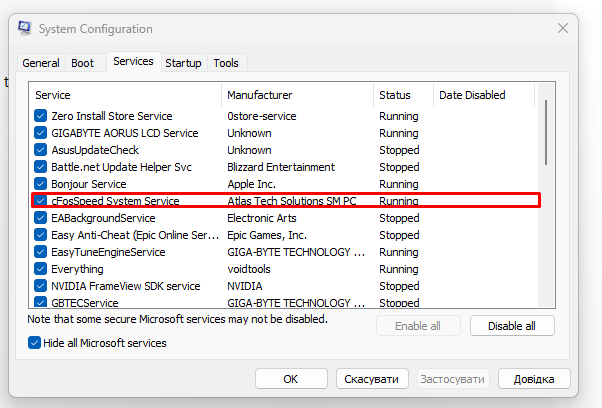Screen dimensions: 602x408
Task: Uncheck the Easy Anti-Cheat service checkbox
Action: click(40, 235)
